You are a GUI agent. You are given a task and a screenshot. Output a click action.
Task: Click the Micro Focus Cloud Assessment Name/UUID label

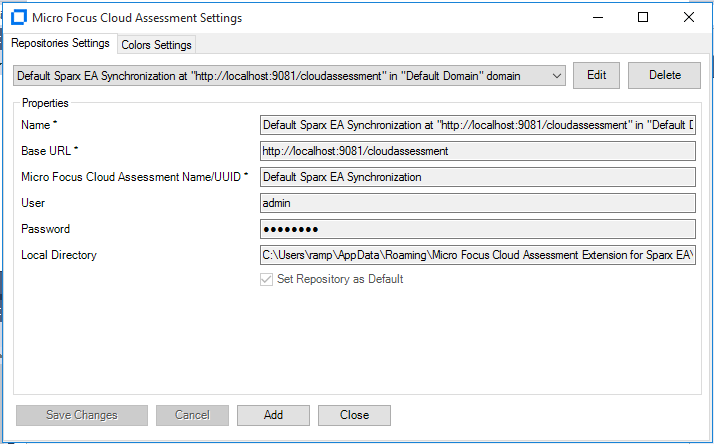135,177
